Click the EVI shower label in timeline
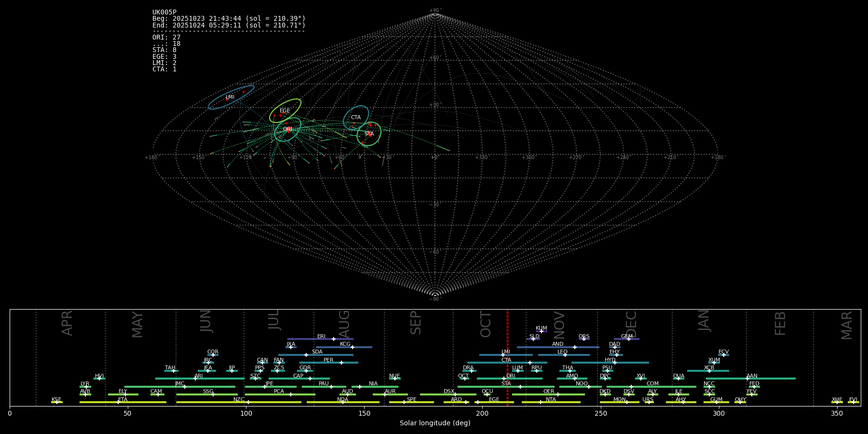The height and width of the screenshot is (434, 868). [x=853, y=400]
